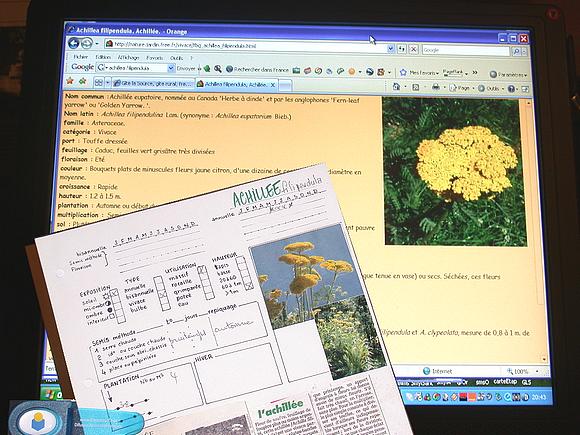The height and width of the screenshot is (435, 580).
Task: Click the search magnifier icon beside Google box
Action: click(516, 51)
